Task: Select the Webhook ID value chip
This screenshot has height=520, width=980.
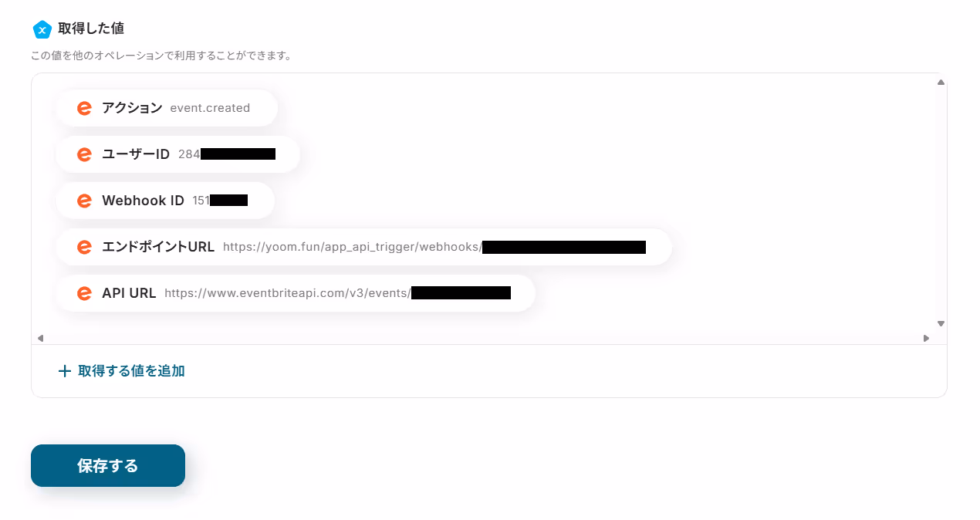Action: click(165, 201)
